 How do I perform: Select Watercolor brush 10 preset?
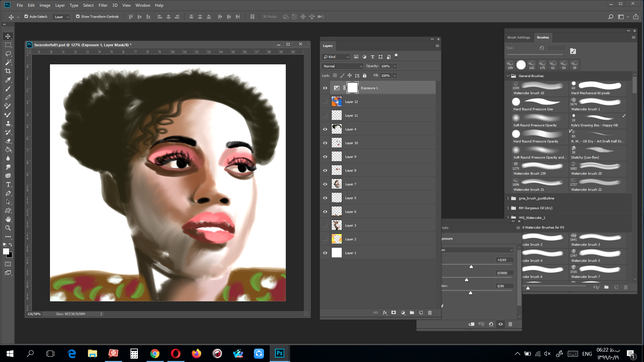pos(539,88)
